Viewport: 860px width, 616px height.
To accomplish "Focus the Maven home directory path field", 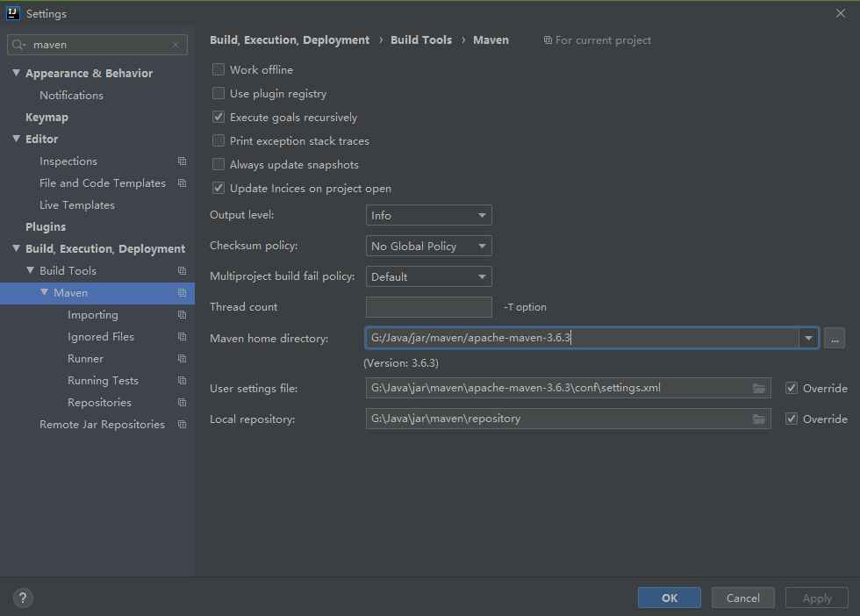I will pos(583,338).
